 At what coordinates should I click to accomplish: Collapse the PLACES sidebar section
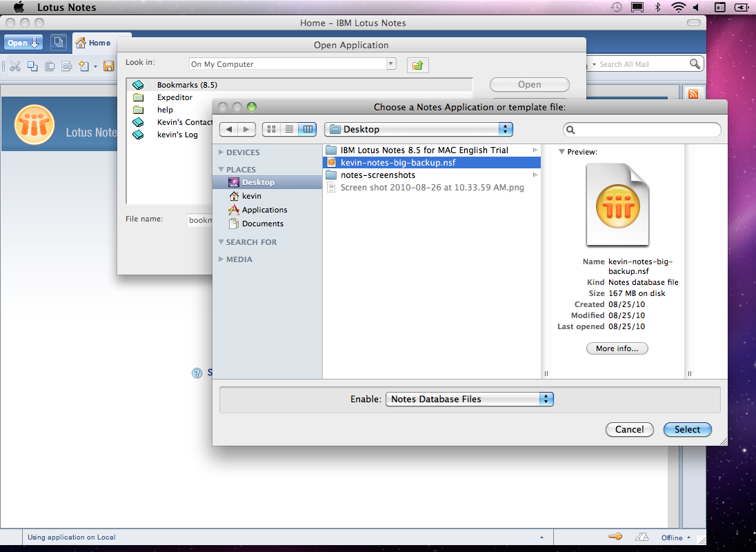[221, 170]
